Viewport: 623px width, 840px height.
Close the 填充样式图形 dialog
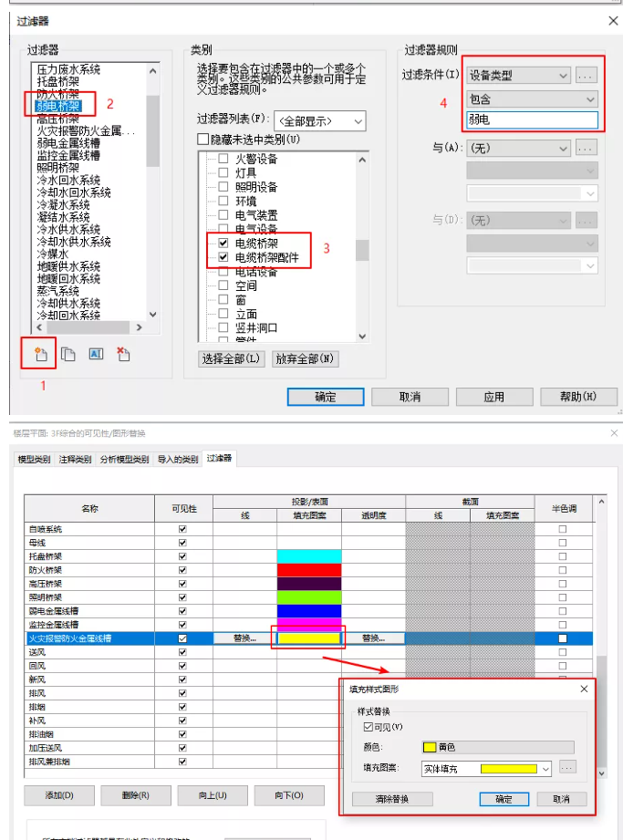(584, 689)
